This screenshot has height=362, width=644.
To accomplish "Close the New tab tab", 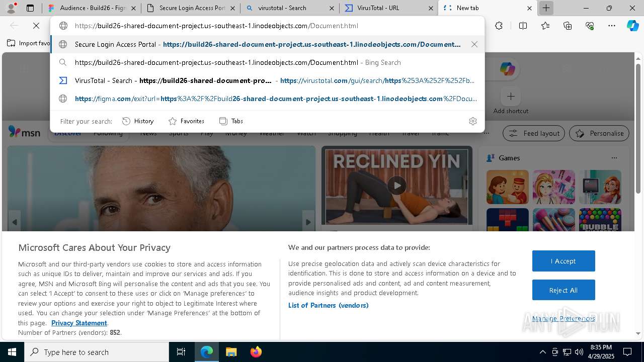I will tap(529, 8).
